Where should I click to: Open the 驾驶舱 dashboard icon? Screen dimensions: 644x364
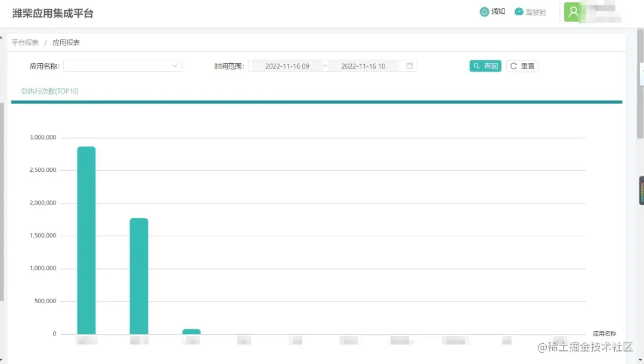pyautogui.click(x=519, y=12)
